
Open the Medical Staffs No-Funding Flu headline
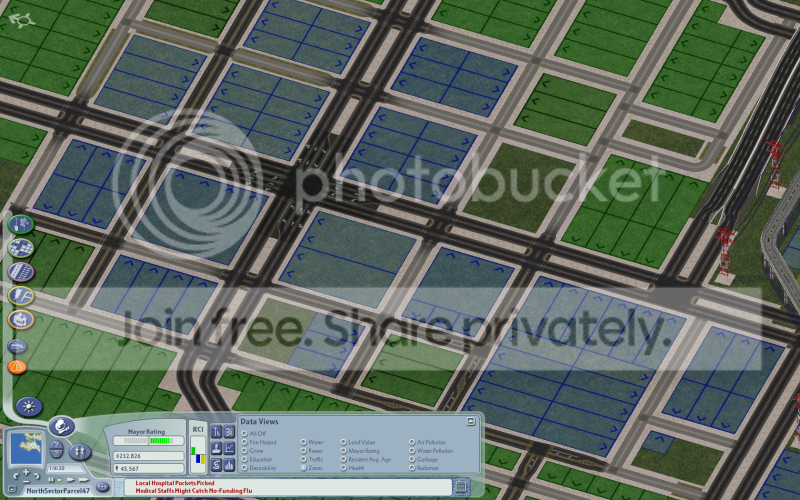pos(194,491)
